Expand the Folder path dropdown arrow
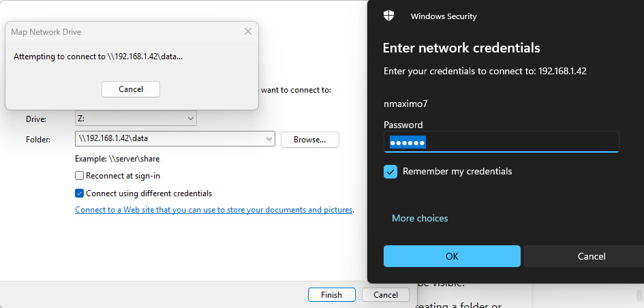This screenshot has height=308, width=644. pos(267,139)
